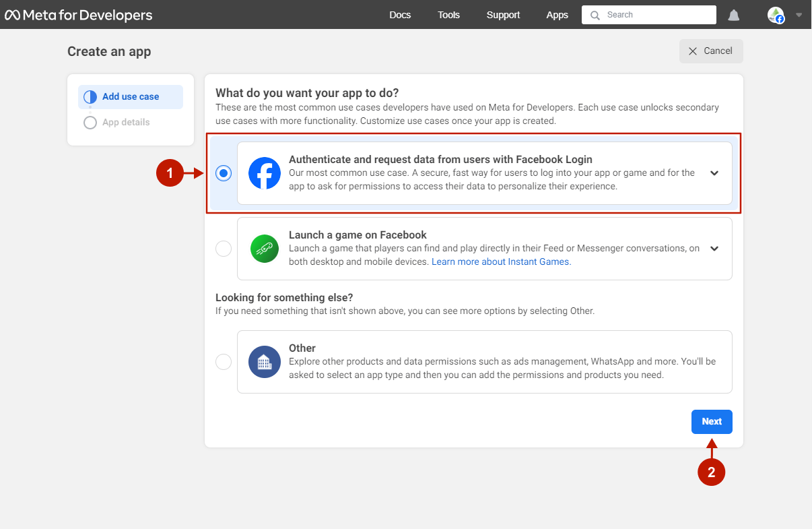Go to the App details step

tap(126, 123)
